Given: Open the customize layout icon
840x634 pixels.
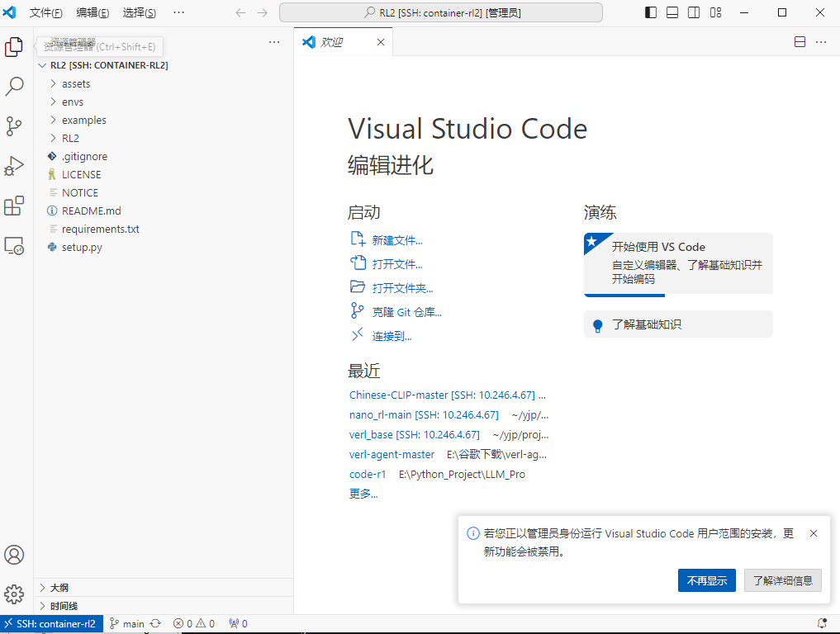Looking at the screenshot, I should tap(716, 12).
